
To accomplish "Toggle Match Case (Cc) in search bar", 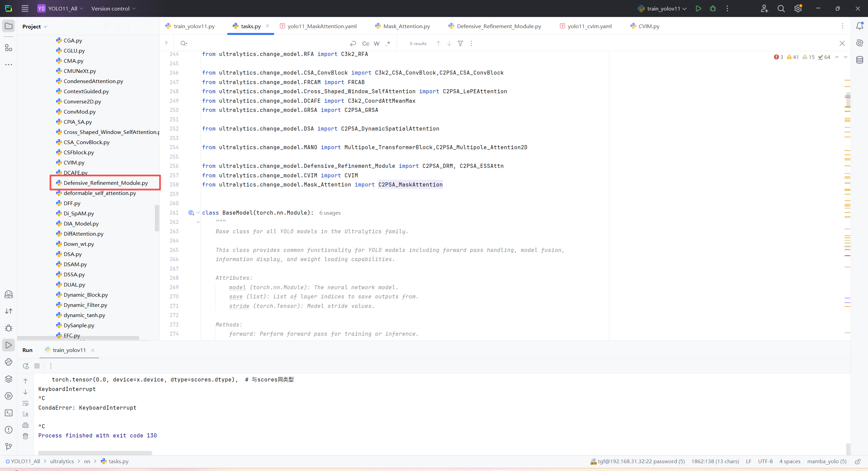I will (366, 43).
